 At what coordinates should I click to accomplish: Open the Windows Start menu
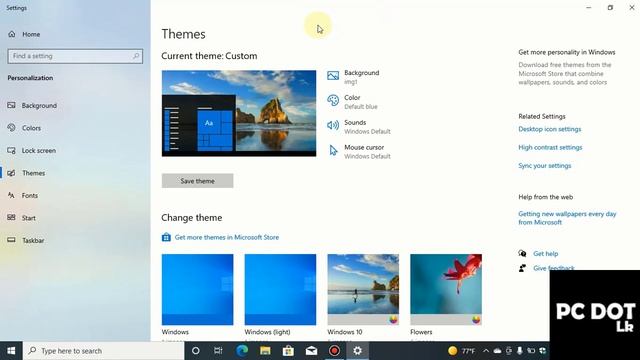click(11, 351)
